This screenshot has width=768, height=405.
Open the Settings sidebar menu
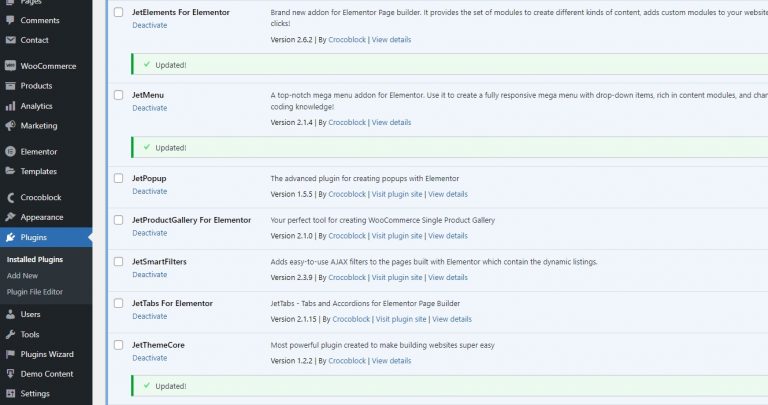pyautogui.click(x=34, y=393)
